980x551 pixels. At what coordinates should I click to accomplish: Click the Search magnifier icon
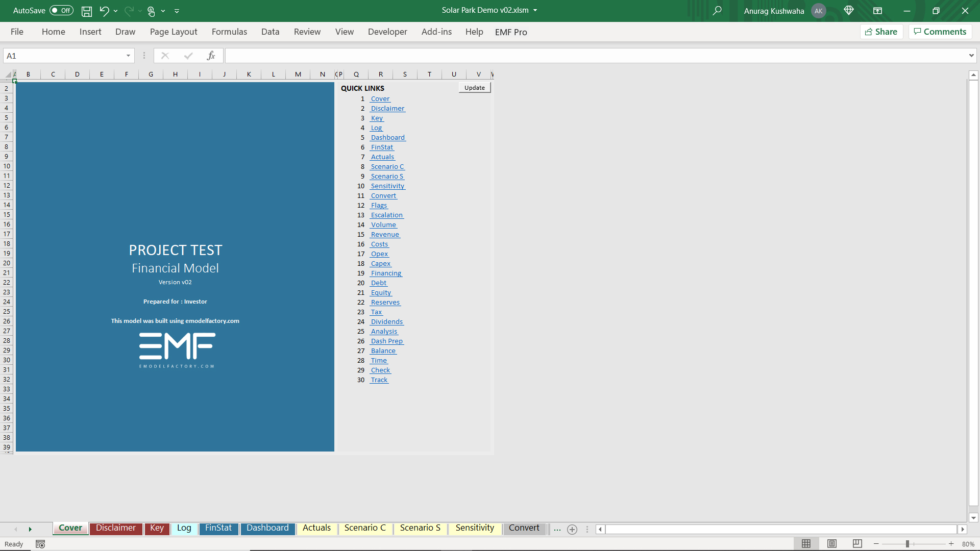(x=717, y=11)
